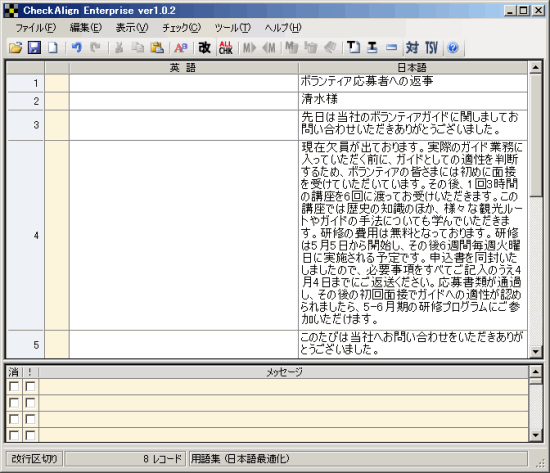550x473 pixels.
Task: Click the empty English cell in row 2
Action: [x=183, y=101]
